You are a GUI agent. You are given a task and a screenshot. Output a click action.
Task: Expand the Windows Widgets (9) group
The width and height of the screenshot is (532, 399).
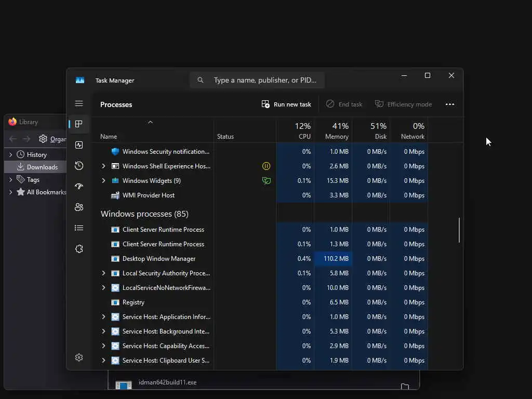[x=103, y=180]
